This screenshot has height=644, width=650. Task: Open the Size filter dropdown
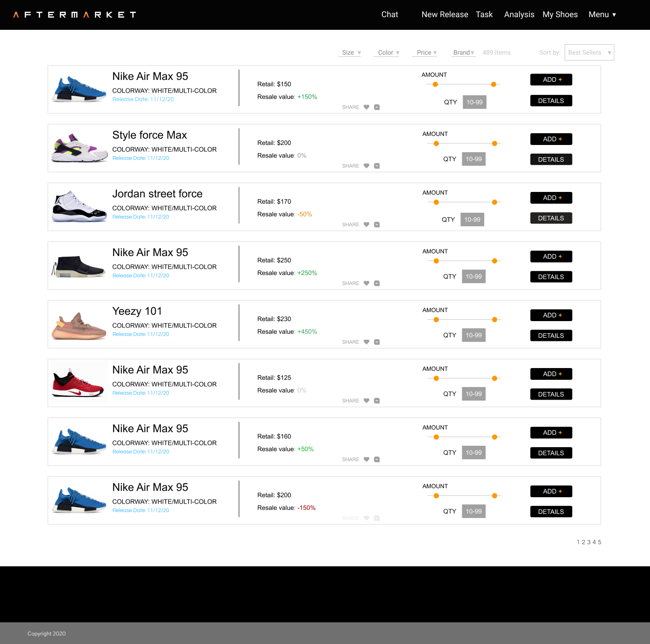pos(351,52)
